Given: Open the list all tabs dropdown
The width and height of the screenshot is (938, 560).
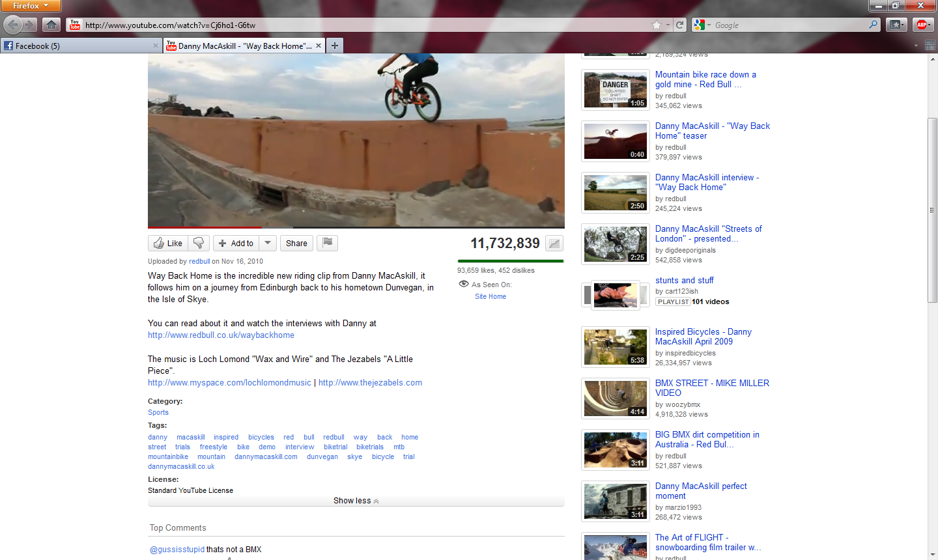Looking at the screenshot, I should coord(916,46).
